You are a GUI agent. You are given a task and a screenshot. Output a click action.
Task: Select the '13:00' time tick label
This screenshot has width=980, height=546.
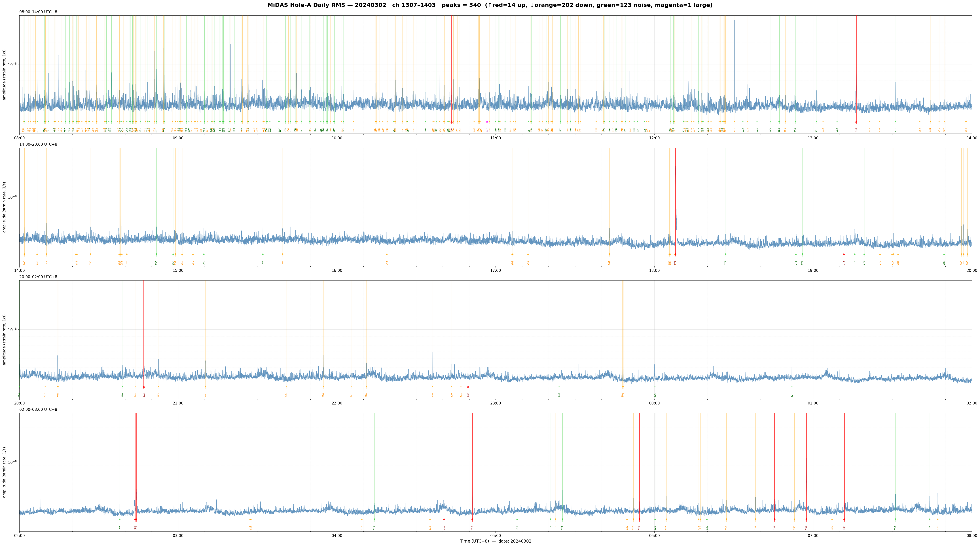tap(813, 138)
